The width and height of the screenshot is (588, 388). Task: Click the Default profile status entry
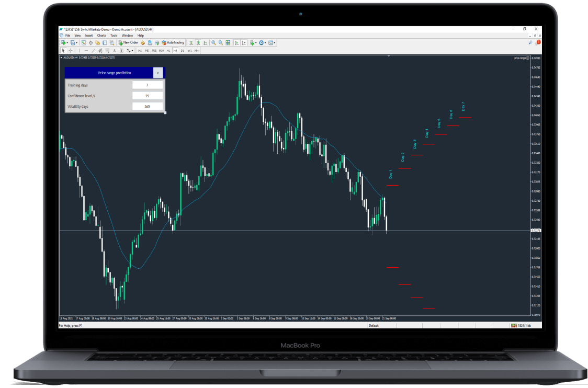(374, 326)
